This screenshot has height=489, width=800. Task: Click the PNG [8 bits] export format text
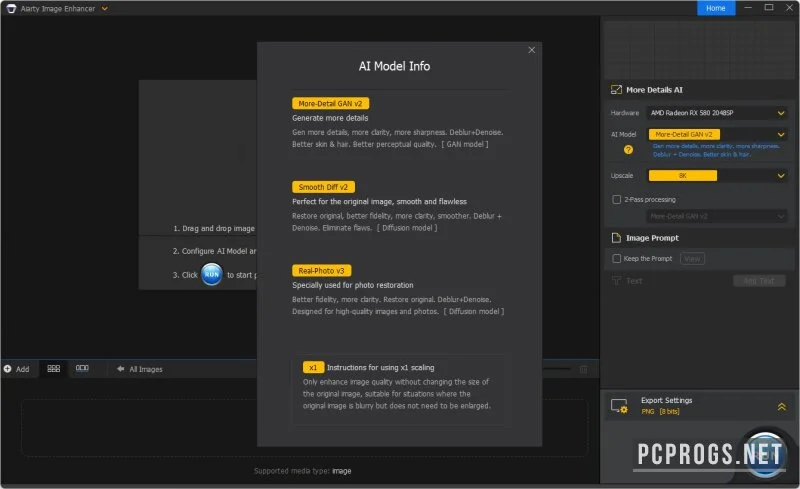pos(660,411)
